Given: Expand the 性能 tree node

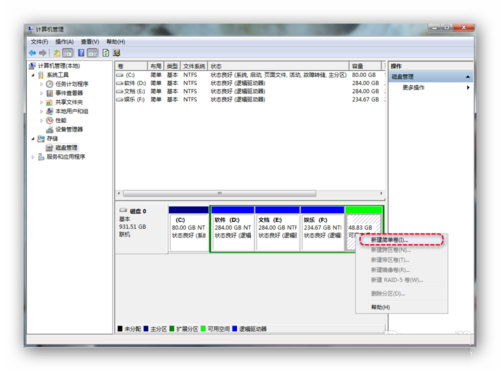Looking at the screenshot, I should 41,120.
